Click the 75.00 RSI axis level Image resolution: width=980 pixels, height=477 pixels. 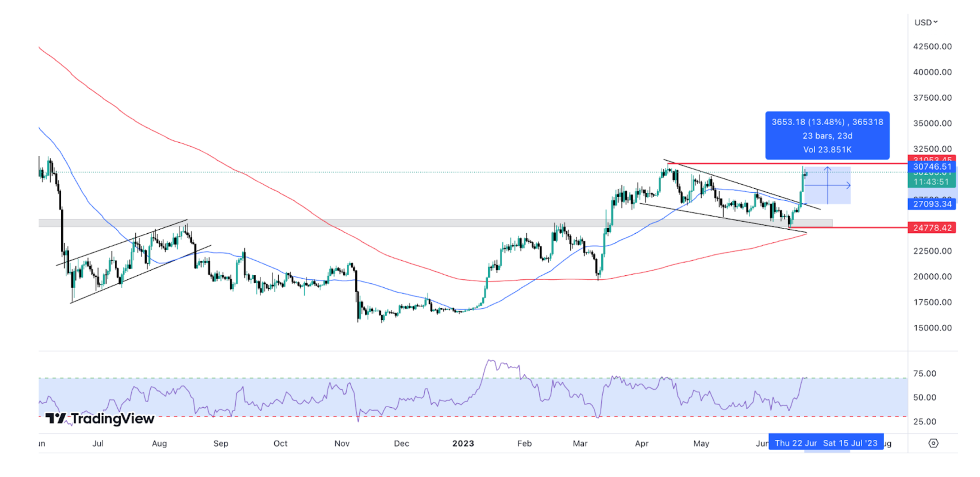click(924, 374)
